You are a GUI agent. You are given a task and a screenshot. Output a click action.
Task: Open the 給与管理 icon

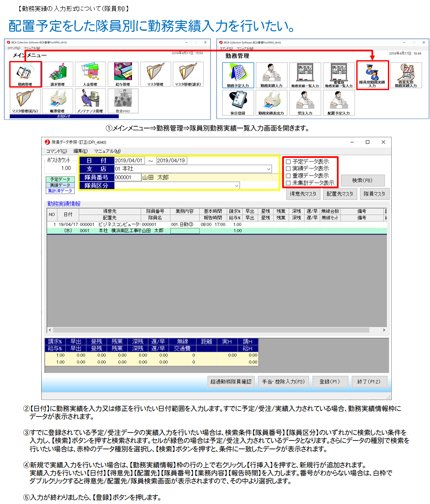(x=123, y=74)
